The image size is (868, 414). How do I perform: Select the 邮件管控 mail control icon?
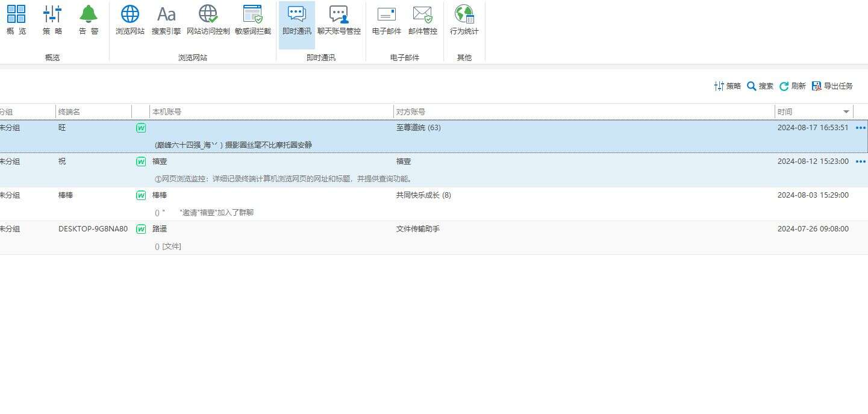point(423,20)
